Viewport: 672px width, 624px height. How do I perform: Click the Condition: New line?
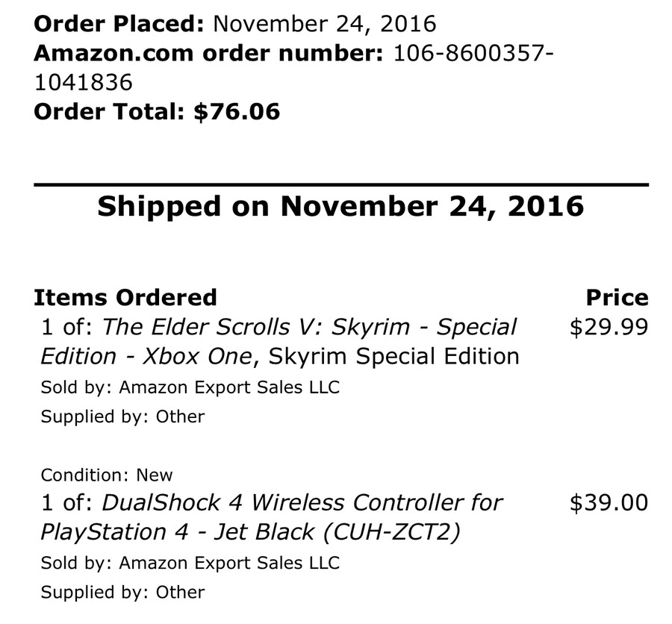[106, 475]
